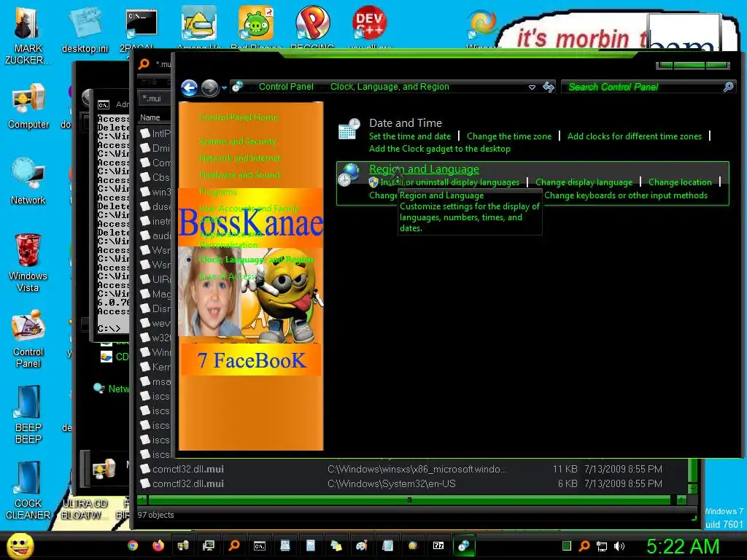Select comctl32.dll.mui in System32\en-US row

point(414,484)
